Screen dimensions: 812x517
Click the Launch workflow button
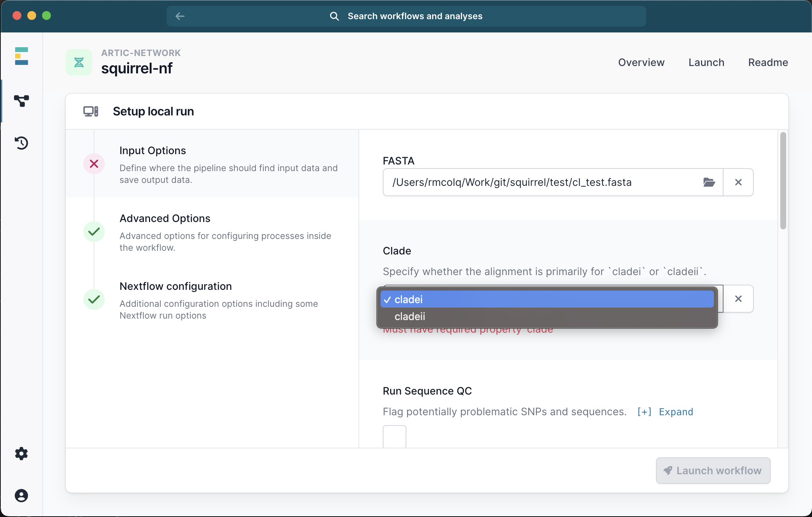pos(713,471)
